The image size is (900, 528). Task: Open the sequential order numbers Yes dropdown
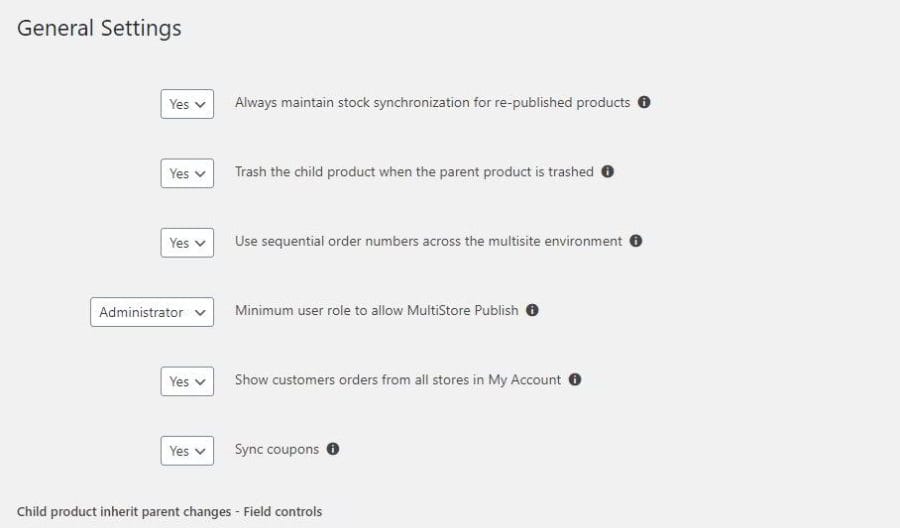(187, 243)
